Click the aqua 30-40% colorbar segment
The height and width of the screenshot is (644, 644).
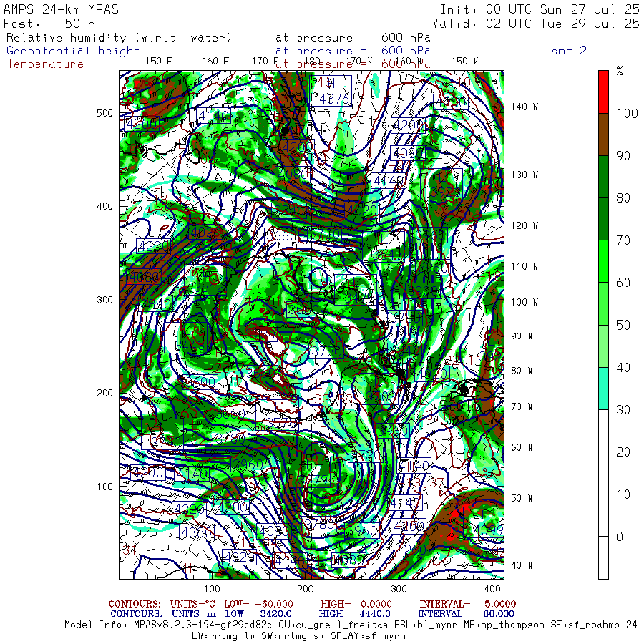[603, 388]
